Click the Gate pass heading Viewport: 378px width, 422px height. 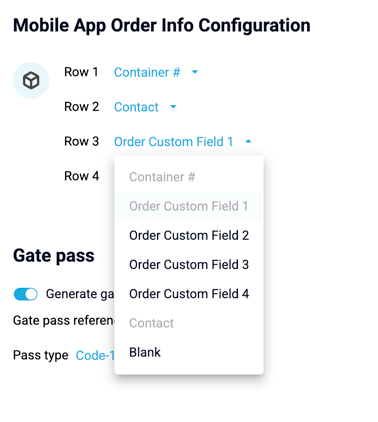(x=54, y=256)
